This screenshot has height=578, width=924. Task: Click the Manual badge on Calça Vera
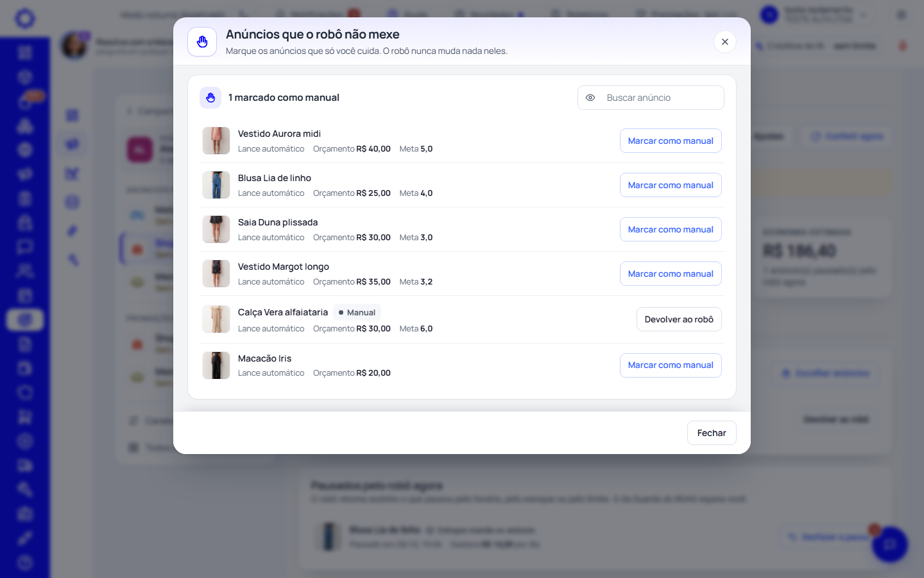[357, 312]
